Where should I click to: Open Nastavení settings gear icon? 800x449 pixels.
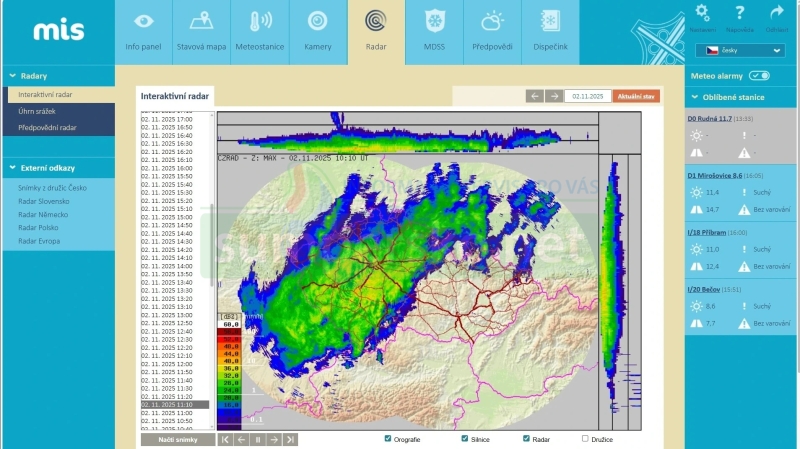click(x=703, y=14)
